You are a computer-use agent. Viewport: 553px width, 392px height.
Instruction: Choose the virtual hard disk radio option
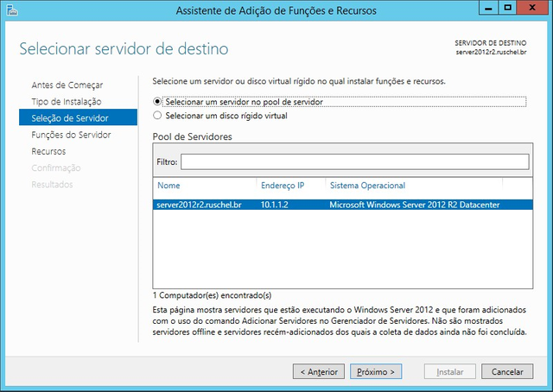click(157, 116)
